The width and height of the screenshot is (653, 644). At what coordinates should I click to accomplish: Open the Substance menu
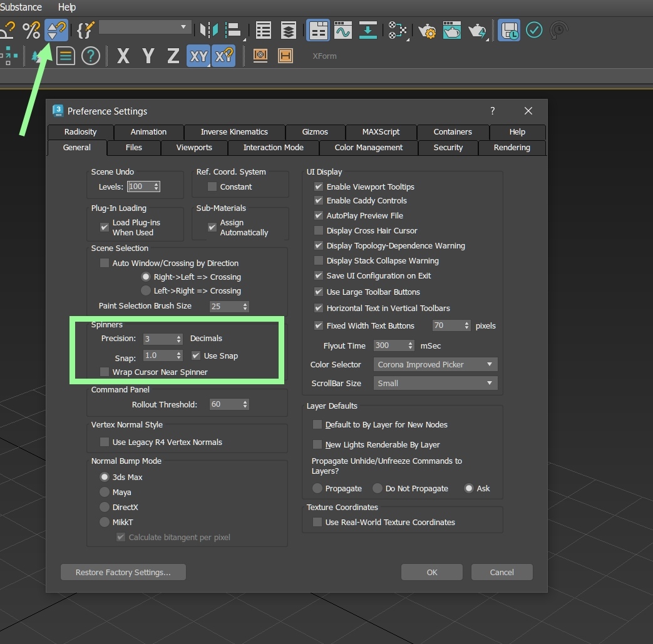coord(21,7)
